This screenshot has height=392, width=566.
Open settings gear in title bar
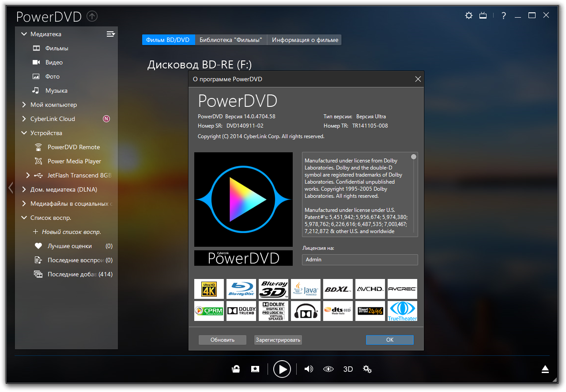pyautogui.click(x=468, y=15)
